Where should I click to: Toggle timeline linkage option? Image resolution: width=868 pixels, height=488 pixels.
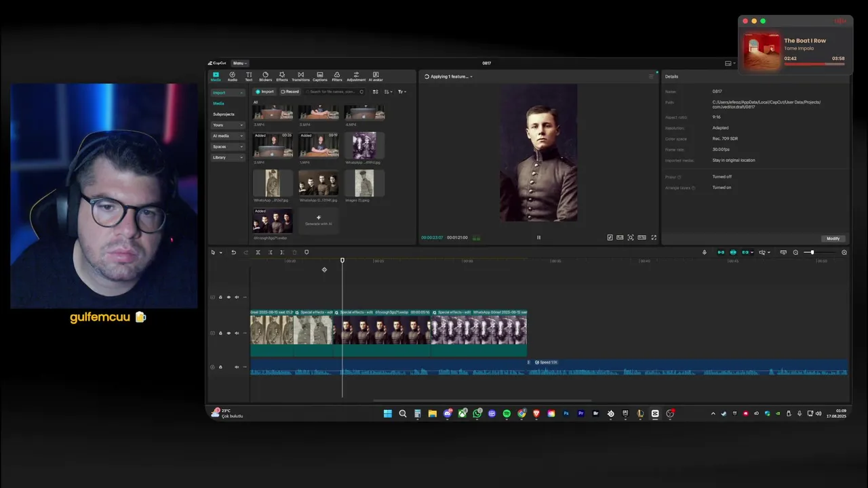point(746,252)
